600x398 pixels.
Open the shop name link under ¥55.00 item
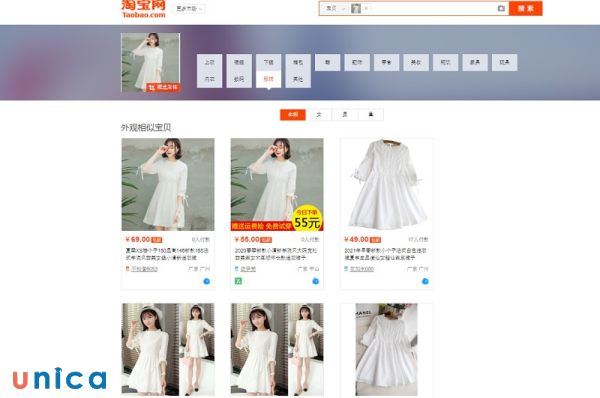248,269
